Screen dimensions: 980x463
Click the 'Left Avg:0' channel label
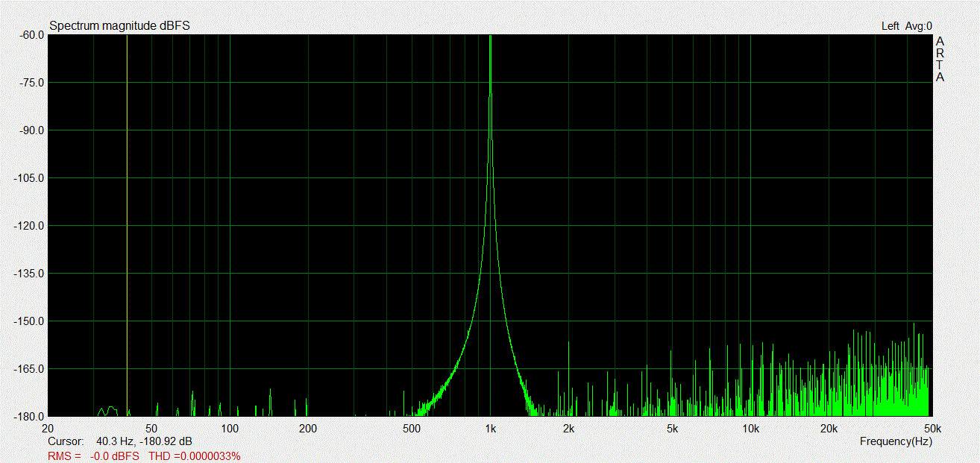pos(906,26)
